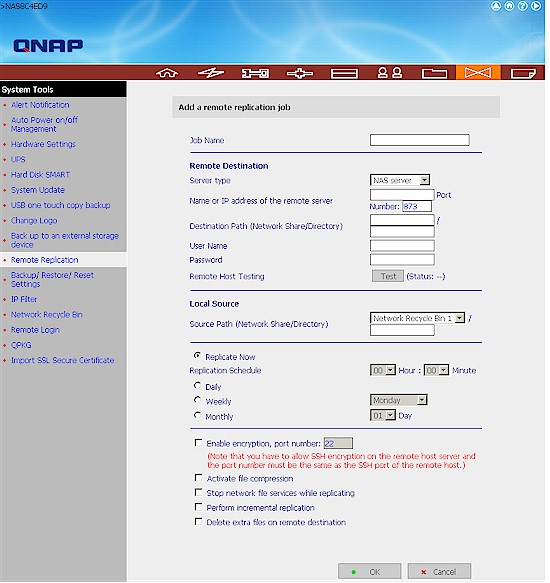Open the network settings cross-shaped icon
Image resolution: width=550 pixels, height=583 pixels.
300,73
